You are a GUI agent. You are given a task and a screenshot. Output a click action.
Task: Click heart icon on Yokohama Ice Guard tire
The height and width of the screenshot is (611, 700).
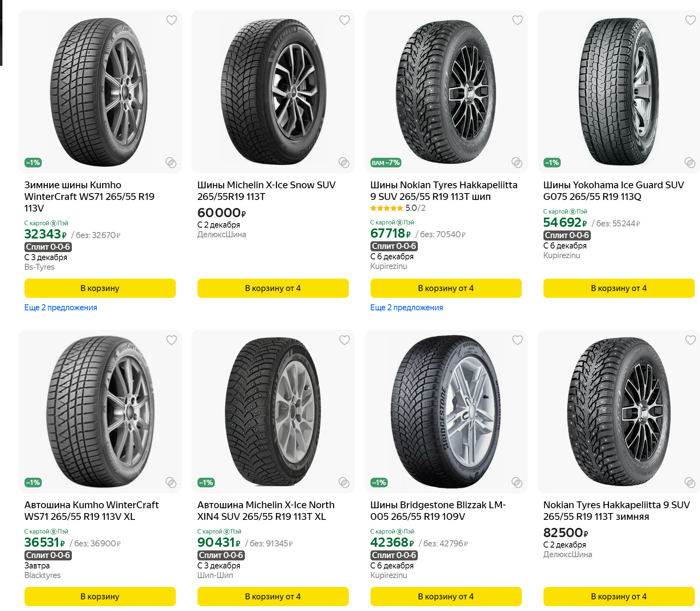coord(690,20)
